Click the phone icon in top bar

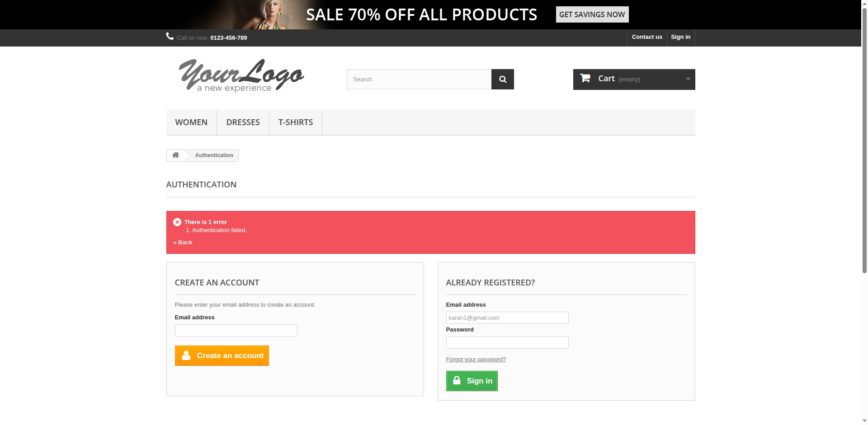(170, 37)
